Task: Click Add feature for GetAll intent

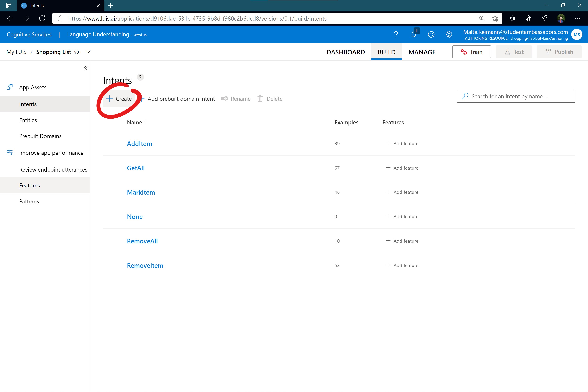Action: click(402, 168)
